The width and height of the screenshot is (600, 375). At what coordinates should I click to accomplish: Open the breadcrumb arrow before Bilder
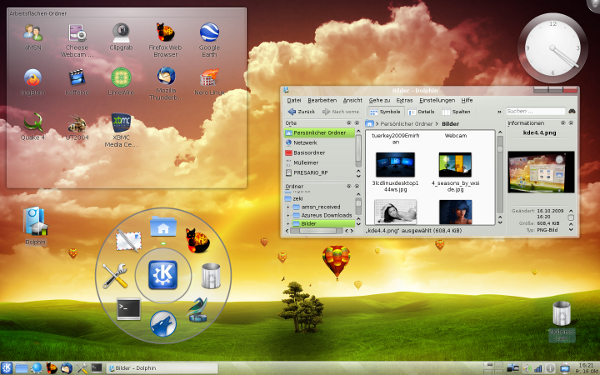click(437, 124)
